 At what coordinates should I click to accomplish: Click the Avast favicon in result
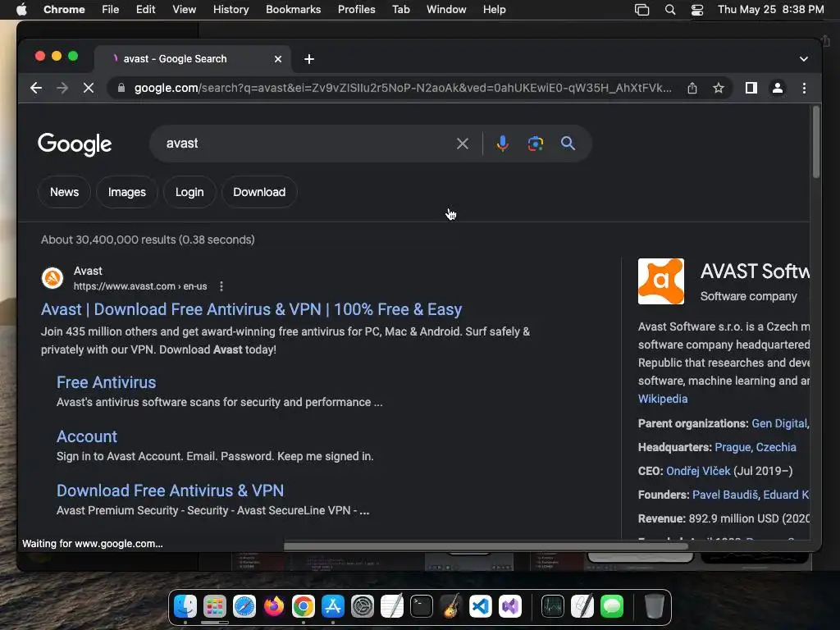click(x=52, y=278)
